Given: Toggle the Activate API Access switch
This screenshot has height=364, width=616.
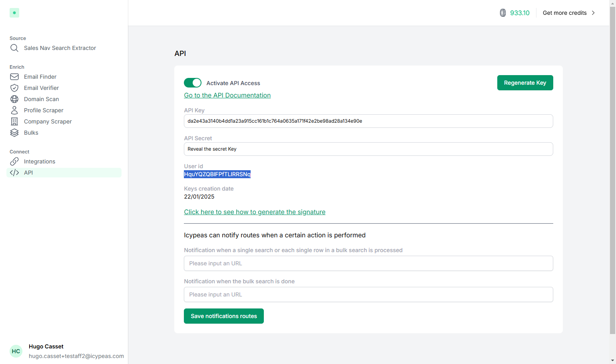Looking at the screenshot, I should 193,83.
